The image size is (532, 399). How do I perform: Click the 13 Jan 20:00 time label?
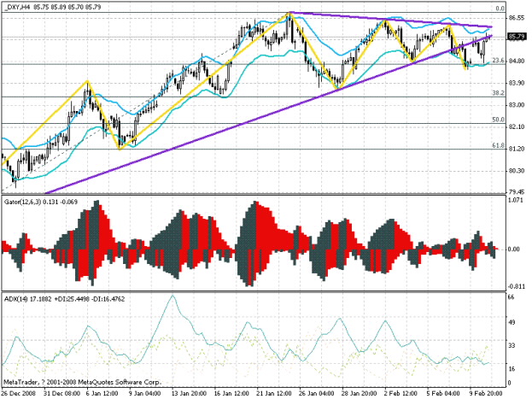click(x=189, y=393)
